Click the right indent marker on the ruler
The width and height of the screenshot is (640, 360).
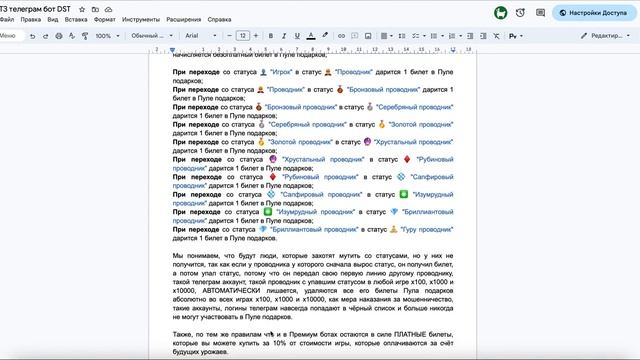click(453, 50)
